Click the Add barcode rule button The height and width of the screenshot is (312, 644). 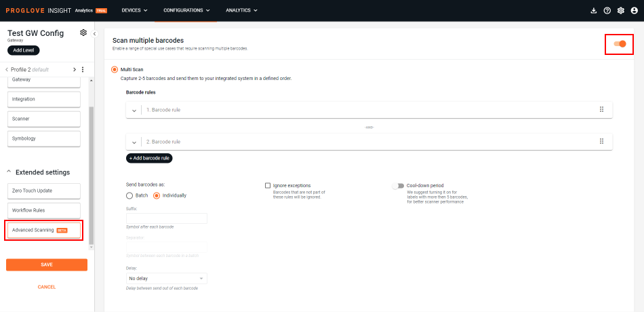tap(149, 158)
